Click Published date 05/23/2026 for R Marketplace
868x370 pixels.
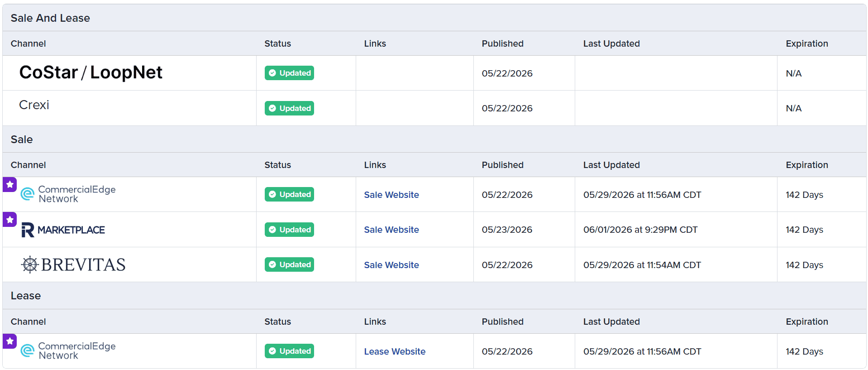pos(507,230)
